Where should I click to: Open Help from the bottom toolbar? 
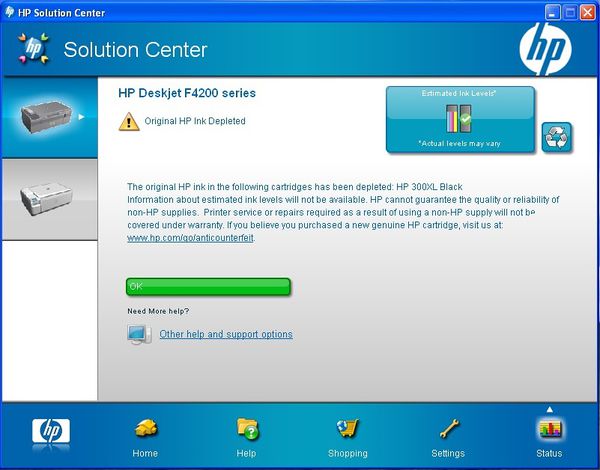(246, 429)
